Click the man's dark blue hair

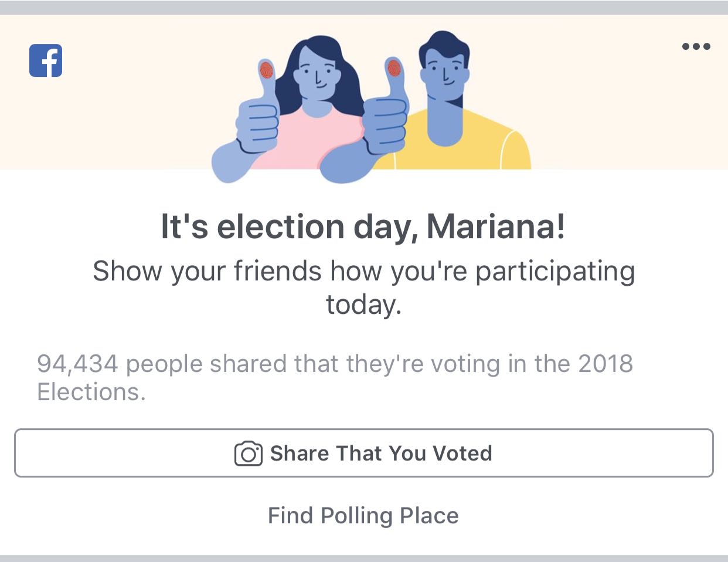(x=444, y=43)
